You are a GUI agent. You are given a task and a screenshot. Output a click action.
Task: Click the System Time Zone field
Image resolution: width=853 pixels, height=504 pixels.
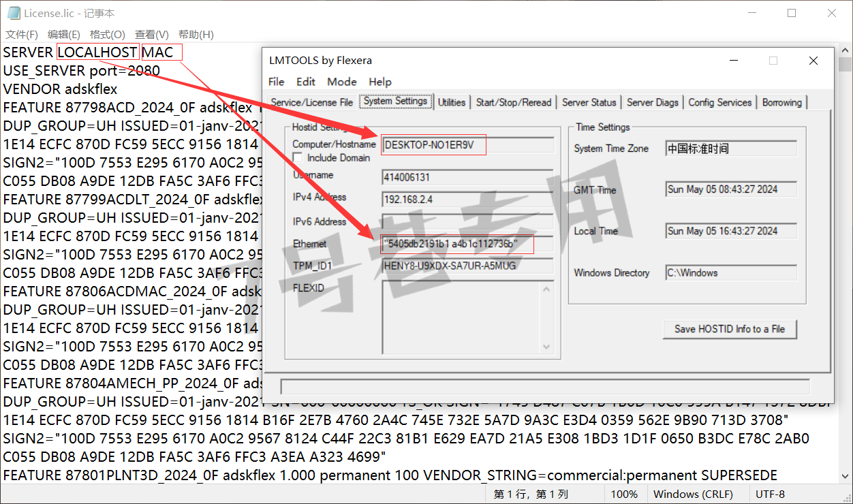(731, 148)
